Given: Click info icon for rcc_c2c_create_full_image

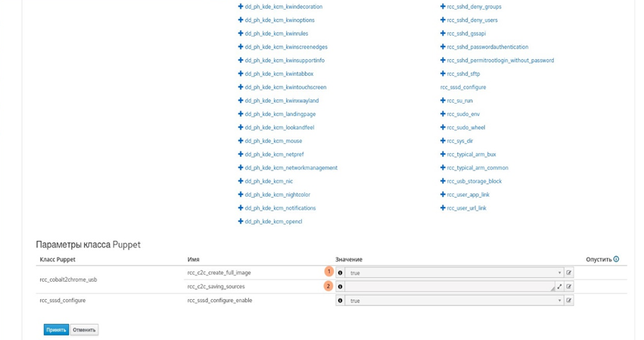Looking at the screenshot, I should click(x=340, y=273).
